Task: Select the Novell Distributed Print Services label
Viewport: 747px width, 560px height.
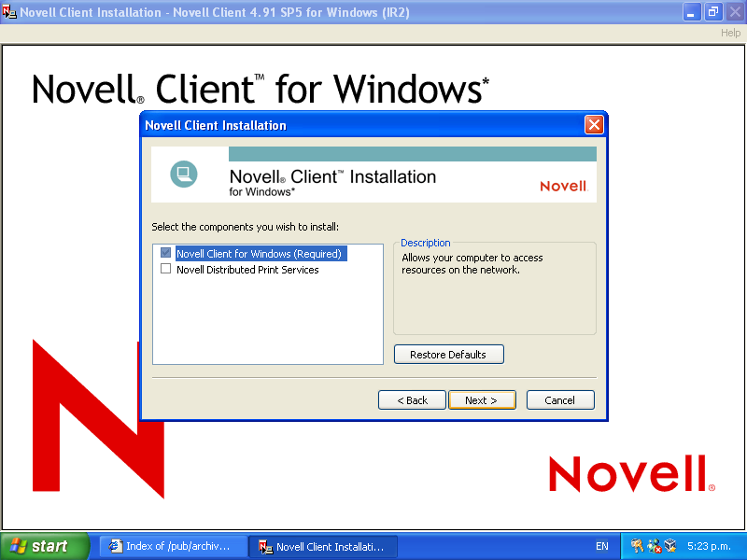Action: pyautogui.click(x=247, y=270)
